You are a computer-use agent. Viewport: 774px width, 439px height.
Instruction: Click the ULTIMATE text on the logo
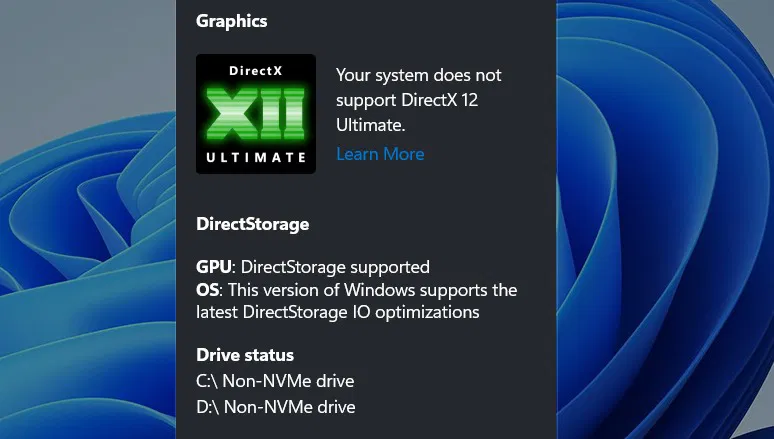pyautogui.click(x=256, y=157)
